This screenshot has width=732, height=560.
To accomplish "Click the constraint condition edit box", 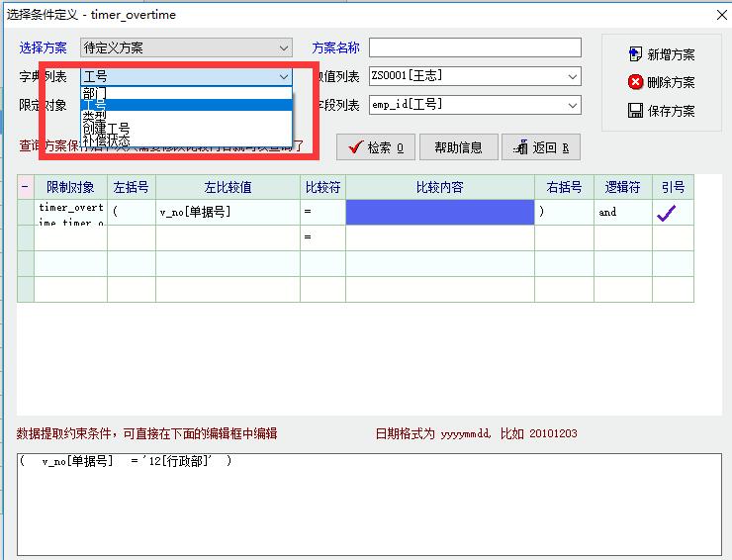I will pos(364,500).
